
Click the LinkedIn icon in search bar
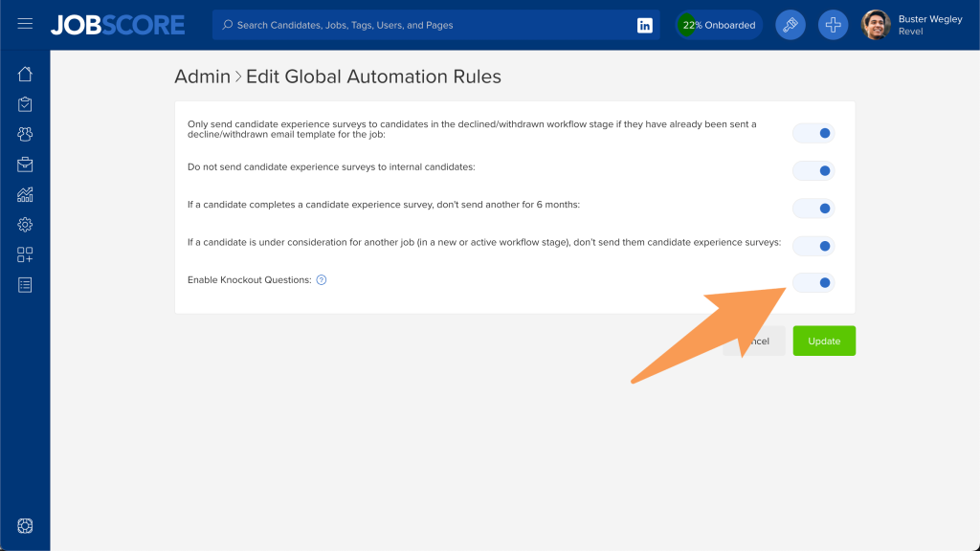coord(644,25)
